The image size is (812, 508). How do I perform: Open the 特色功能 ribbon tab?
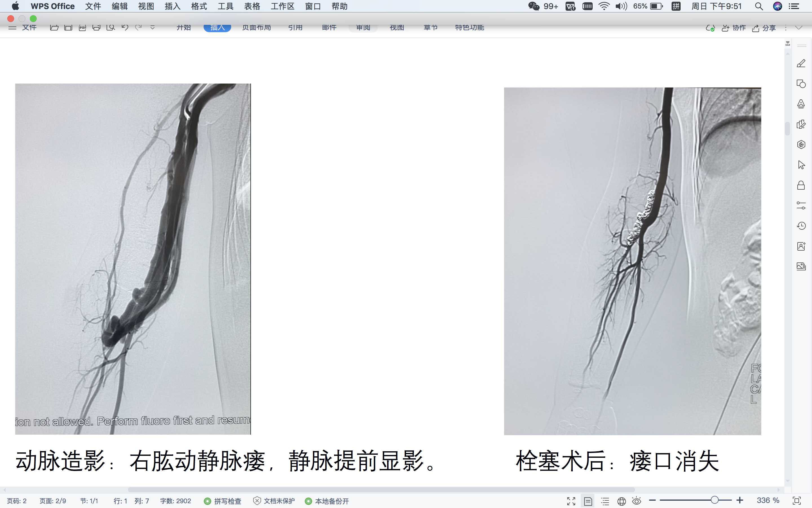[x=469, y=28]
